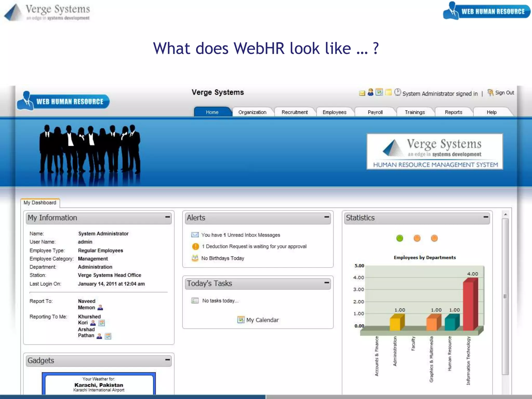This screenshot has height=399, width=532.
Task: Click 'Employees by Departments' chart title
Action: point(425,257)
